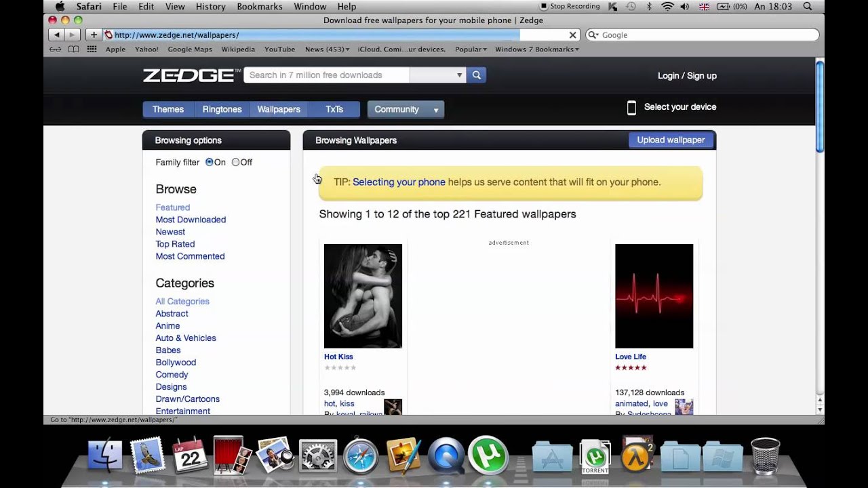
Task: Add bookmark with the plus button
Action: [x=94, y=35]
